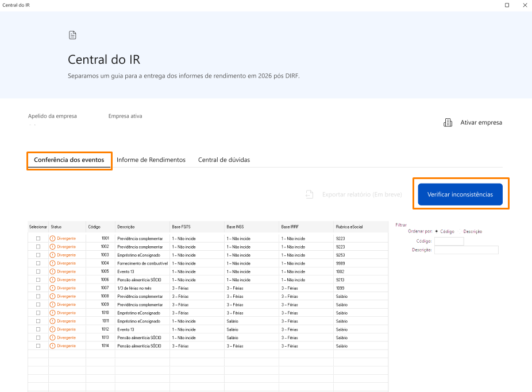Click the Código column header
The image size is (532, 392).
coord(101,227)
